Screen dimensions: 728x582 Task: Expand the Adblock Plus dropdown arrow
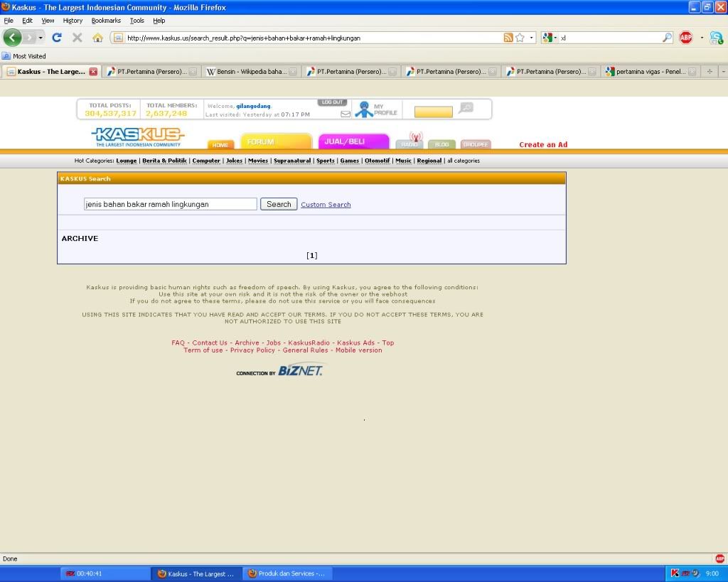click(702, 38)
